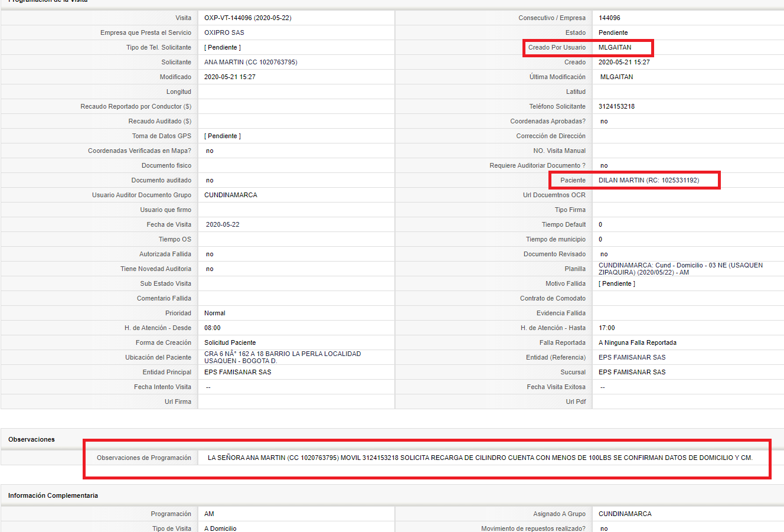Click phone number 3124153218 in Teléfono Solicitante
This screenshot has height=532, width=784.
[617, 106]
